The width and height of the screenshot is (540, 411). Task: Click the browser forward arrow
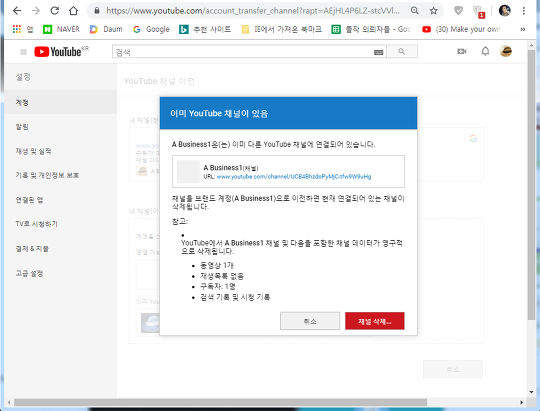pos(35,11)
